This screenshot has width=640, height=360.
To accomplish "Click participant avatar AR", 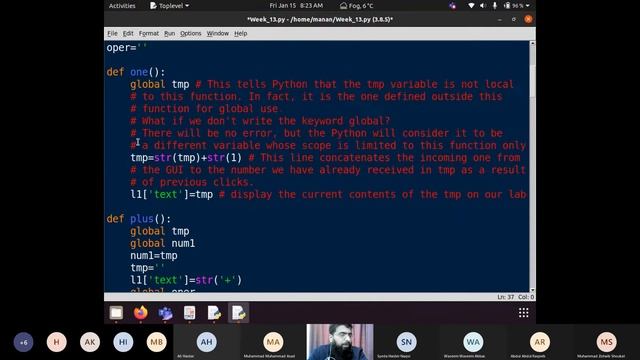I will coord(540,342).
